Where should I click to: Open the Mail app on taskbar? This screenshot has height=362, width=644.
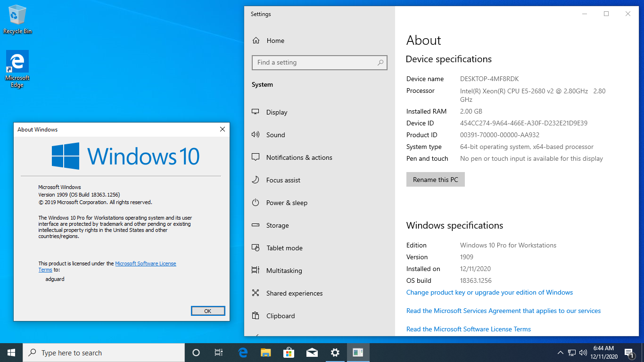(x=312, y=353)
